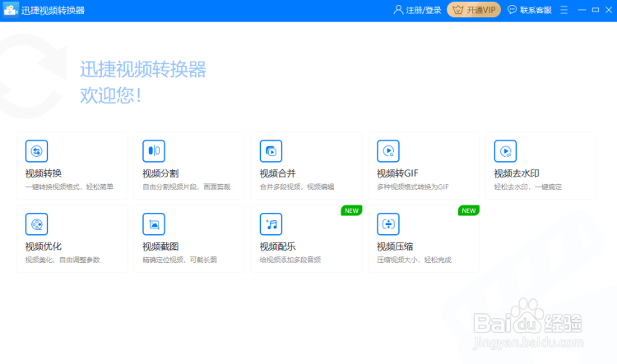617x364 pixels.
Task: Minimize the 迅捷视频转换器 window
Action: pos(582,10)
